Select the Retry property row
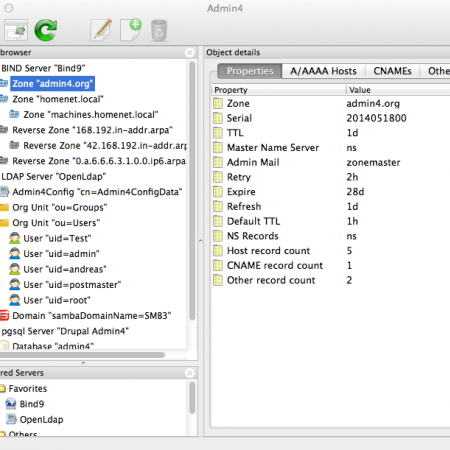 pos(331,177)
